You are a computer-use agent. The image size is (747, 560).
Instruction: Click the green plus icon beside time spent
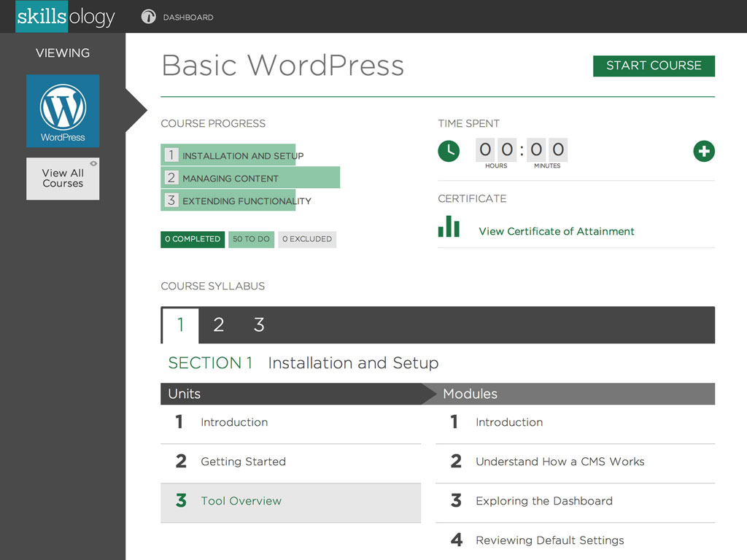coord(704,151)
